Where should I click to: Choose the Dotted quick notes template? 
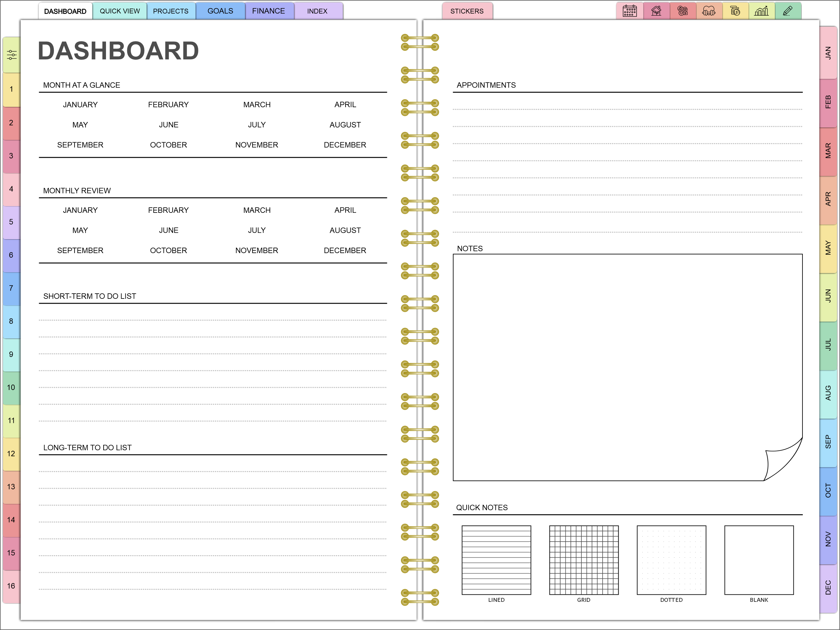[x=671, y=560]
